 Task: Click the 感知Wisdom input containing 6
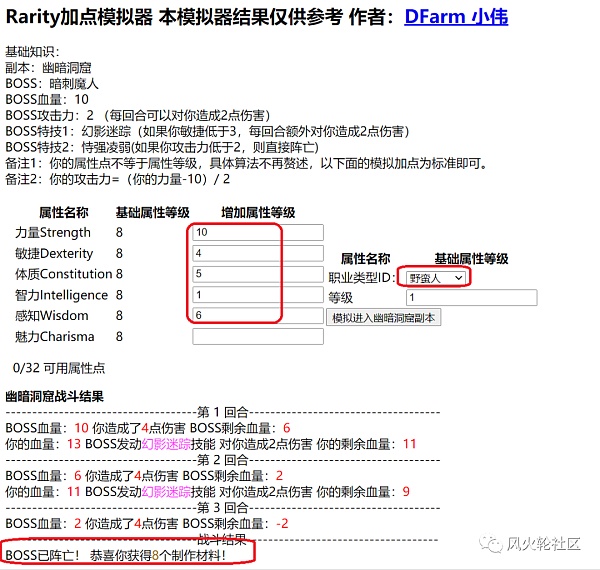coord(257,316)
